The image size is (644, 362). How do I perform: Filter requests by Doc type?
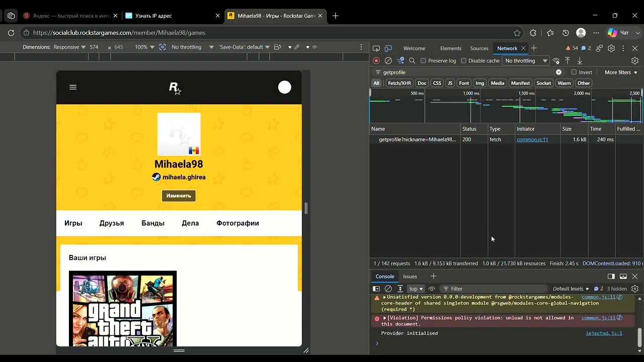[x=422, y=83]
